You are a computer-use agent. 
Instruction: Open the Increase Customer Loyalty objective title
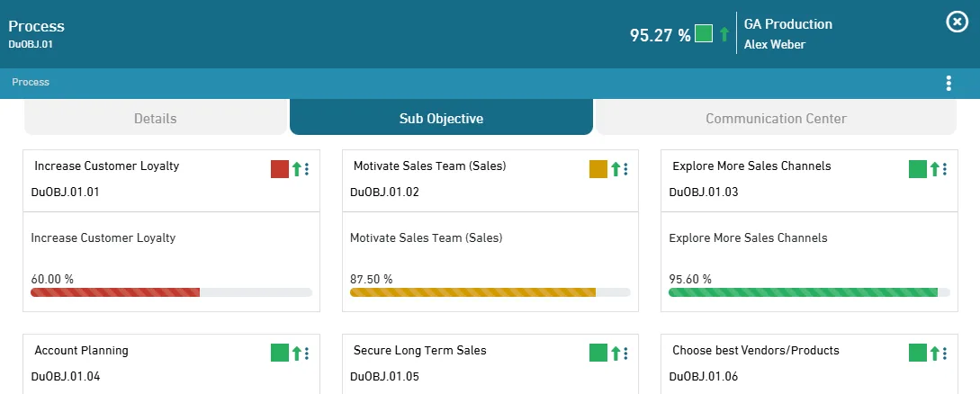click(x=106, y=166)
